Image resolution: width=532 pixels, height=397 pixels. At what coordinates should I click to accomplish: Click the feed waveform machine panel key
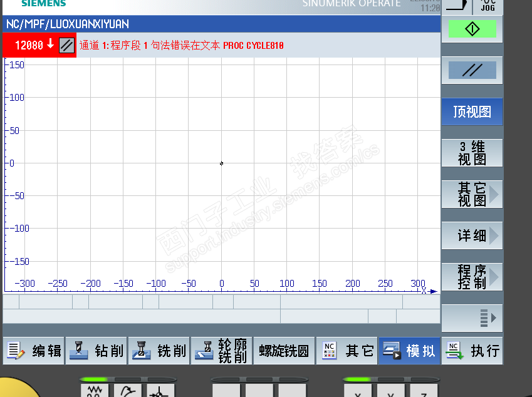(x=95, y=391)
